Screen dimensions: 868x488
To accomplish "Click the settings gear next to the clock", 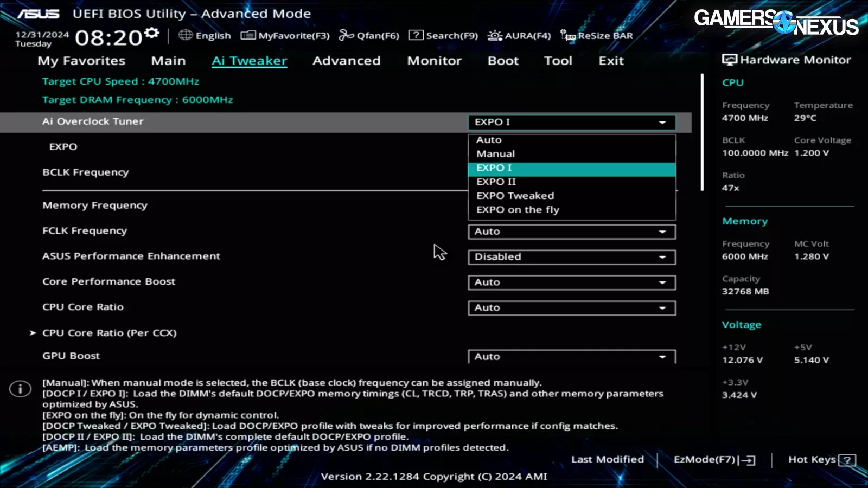I will [x=152, y=34].
